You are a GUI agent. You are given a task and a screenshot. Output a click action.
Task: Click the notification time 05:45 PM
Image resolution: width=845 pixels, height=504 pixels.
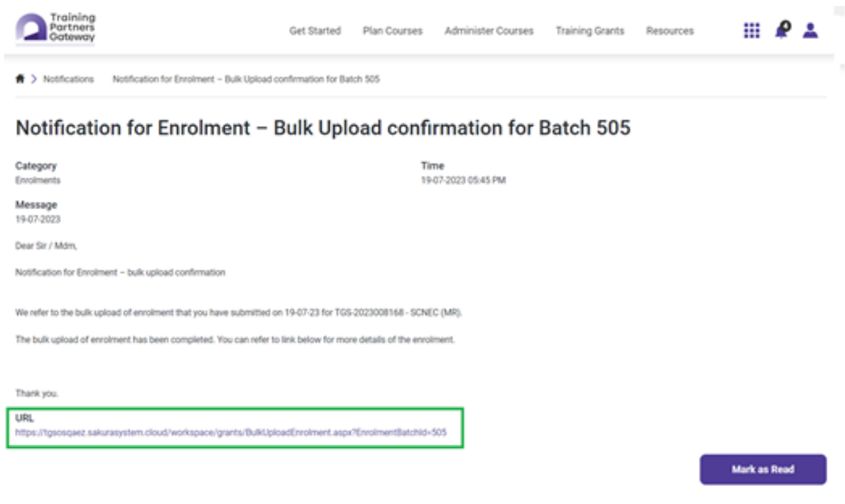click(x=463, y=180)
